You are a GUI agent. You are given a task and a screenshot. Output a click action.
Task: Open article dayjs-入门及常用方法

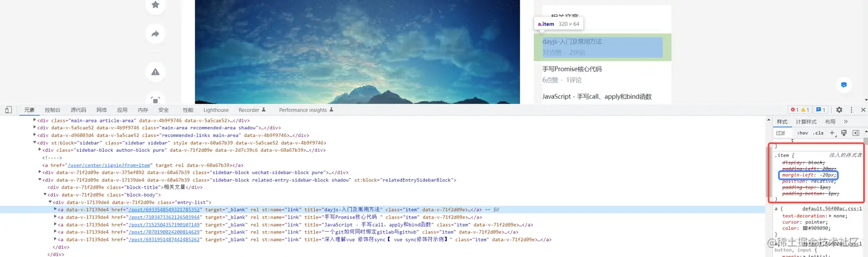pyautogui.click(x=572, y=41)
